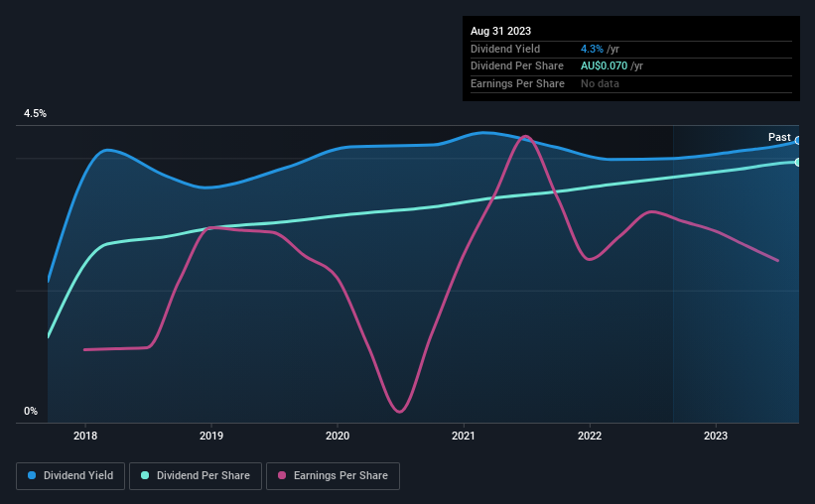Click the 4.5% y-axis label
Screen dimensions: 815x504
35,114
